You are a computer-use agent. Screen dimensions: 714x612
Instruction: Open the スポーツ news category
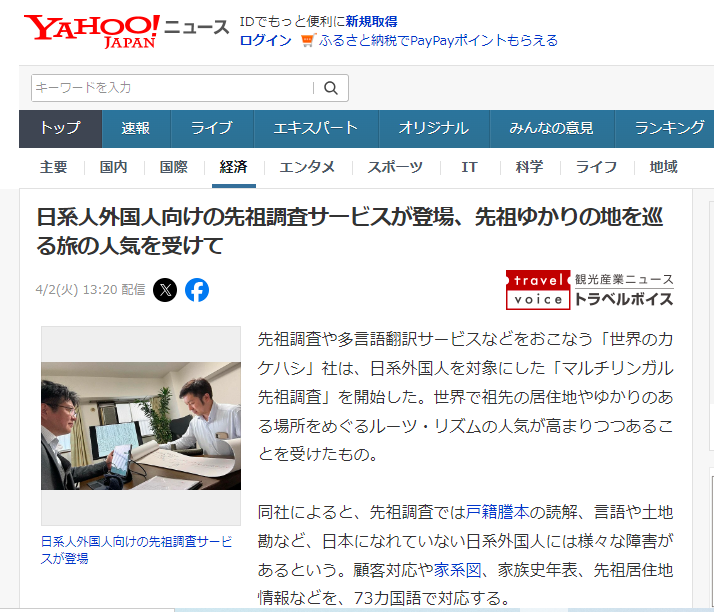tap(394, 167)
